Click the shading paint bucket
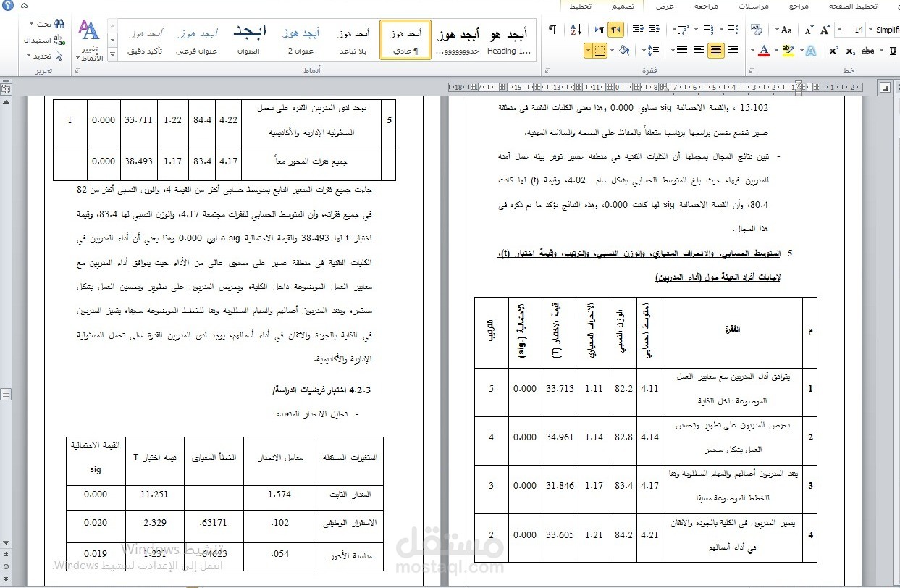 point(623,51)
